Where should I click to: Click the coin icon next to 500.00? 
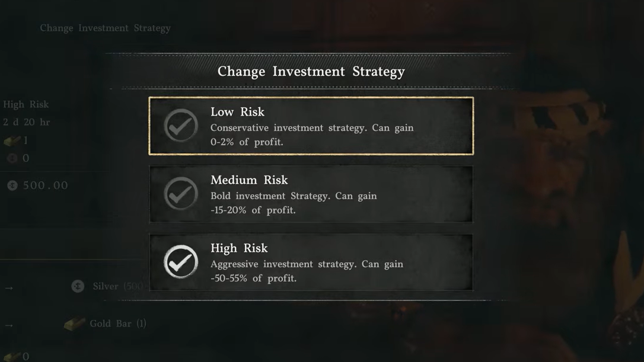coord(12,185)
